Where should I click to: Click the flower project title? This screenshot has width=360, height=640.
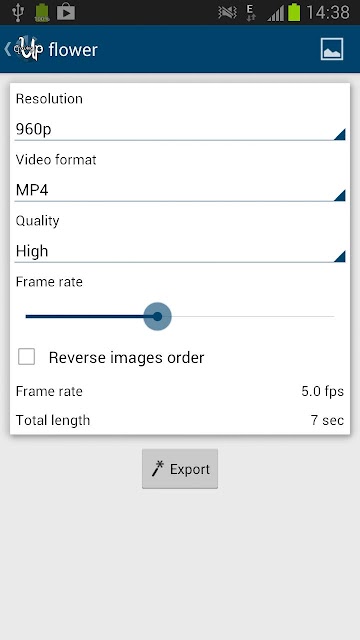coord(73,50)
